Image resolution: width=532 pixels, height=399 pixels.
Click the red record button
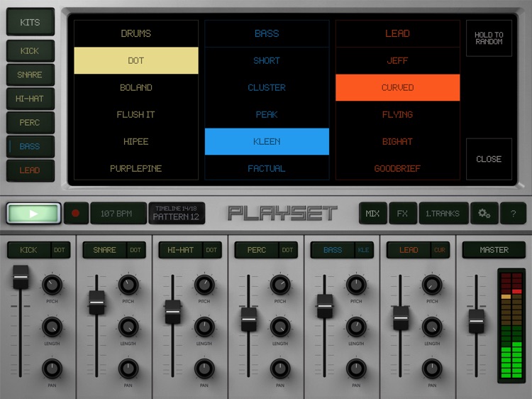click(x=75, y=213)
